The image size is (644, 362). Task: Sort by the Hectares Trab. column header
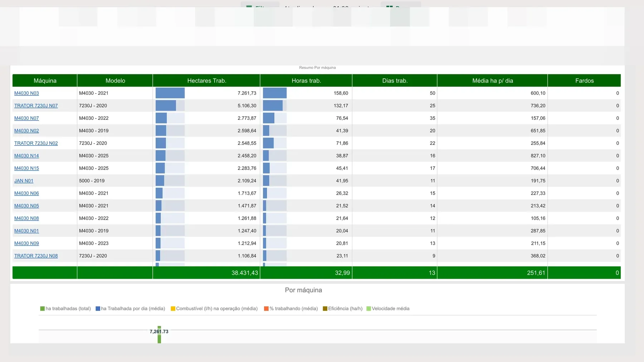point(206,80)
